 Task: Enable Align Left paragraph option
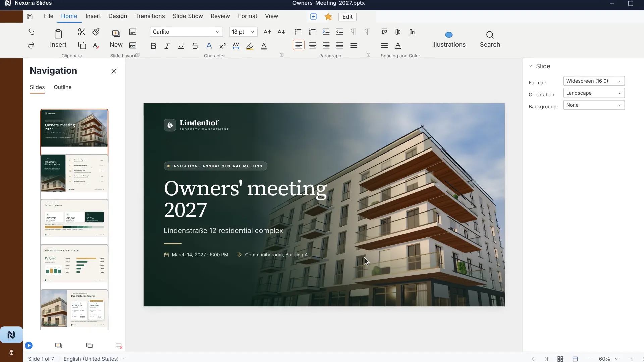click(x=299, y=45)
